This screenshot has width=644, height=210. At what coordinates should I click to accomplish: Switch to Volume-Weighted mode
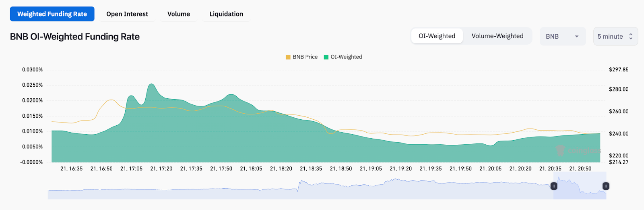(497, 36)
